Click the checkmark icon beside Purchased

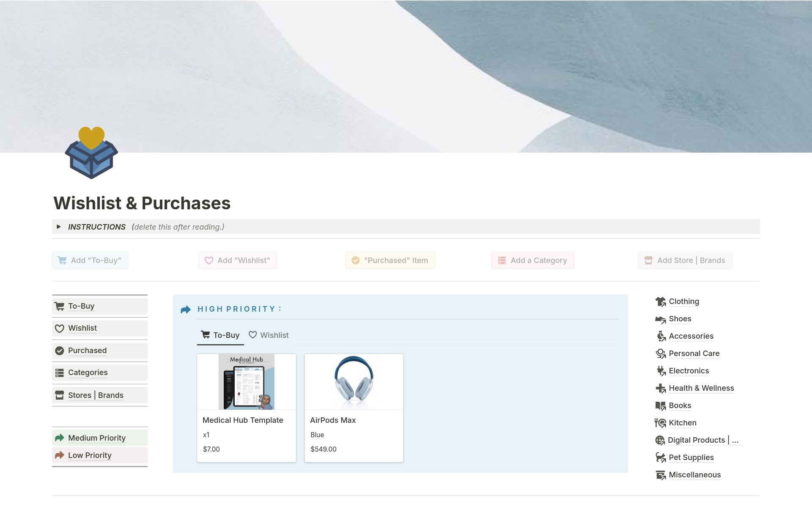click(60, 351)
